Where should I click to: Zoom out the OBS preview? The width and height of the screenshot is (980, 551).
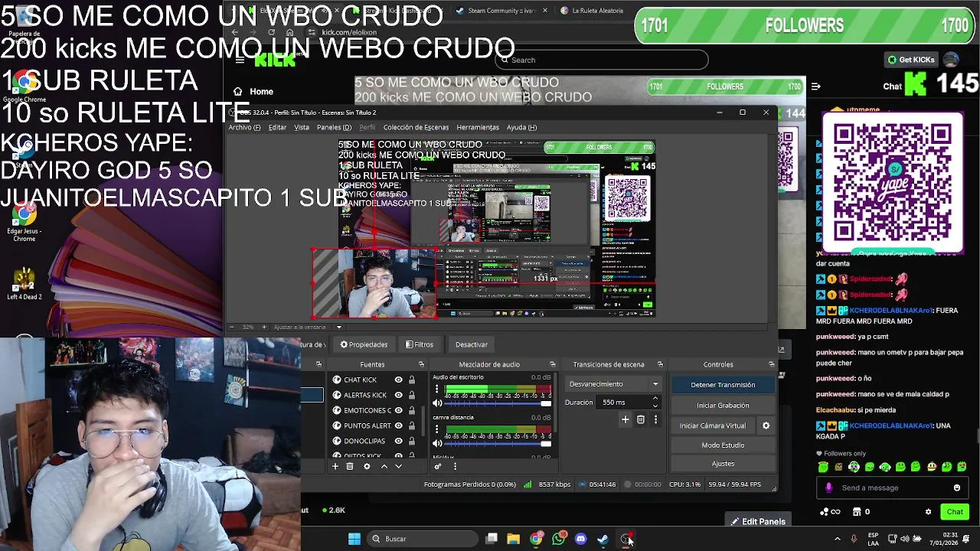click(232, 327)
